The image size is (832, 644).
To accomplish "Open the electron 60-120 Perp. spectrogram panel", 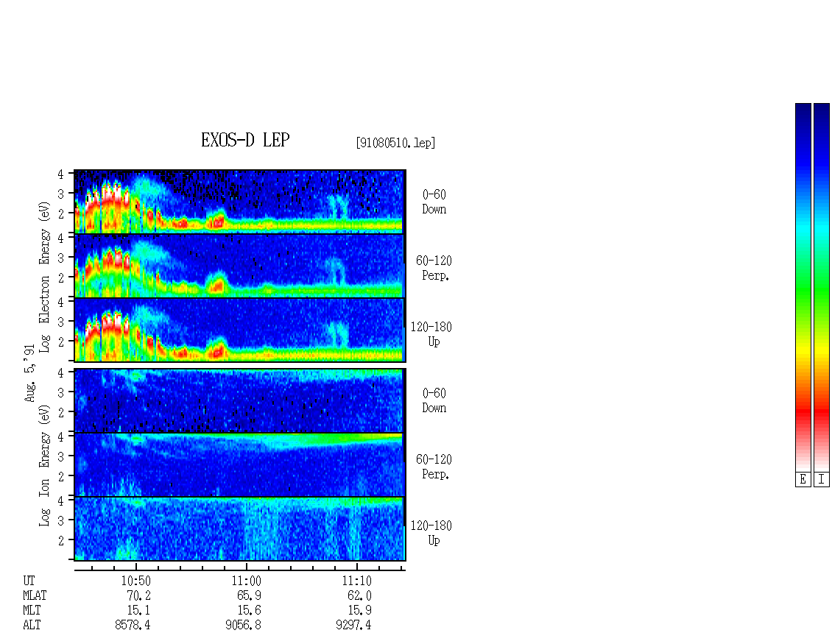I will pyautogui.click(x=240, y=266).
